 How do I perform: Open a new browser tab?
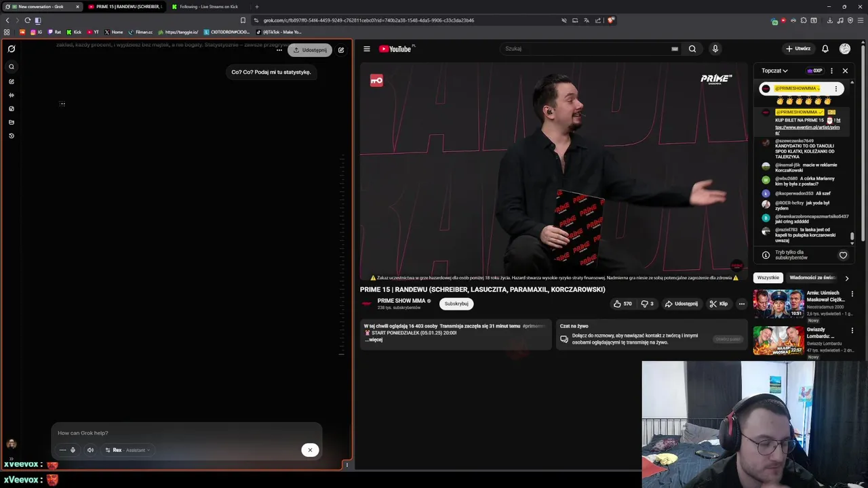point(256,7)
